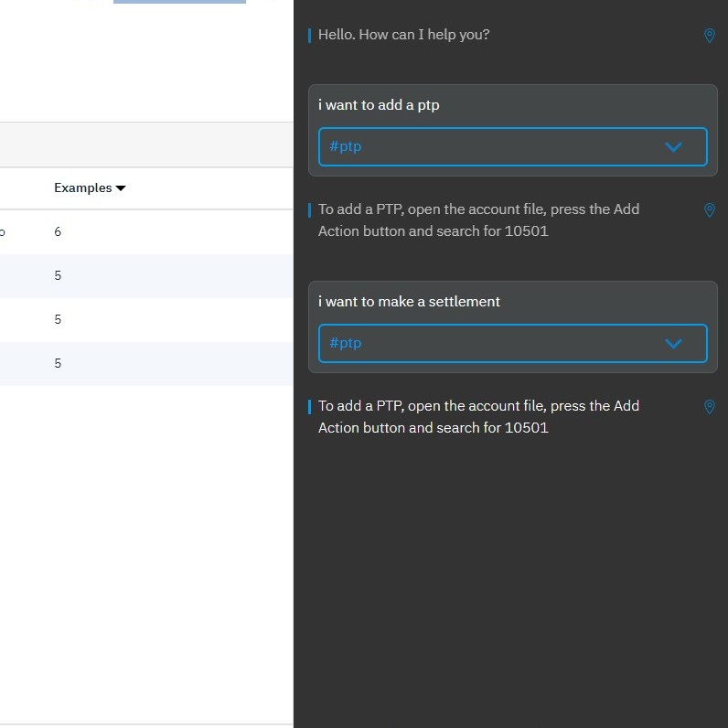Click the "i want to add a ptp" message
Viewport: 728px width, 728px height.
379,105
